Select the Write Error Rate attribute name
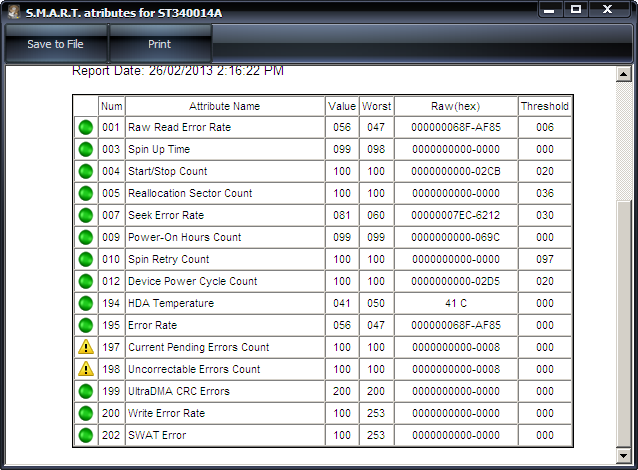The image size is (638, 470). (166, 413)
